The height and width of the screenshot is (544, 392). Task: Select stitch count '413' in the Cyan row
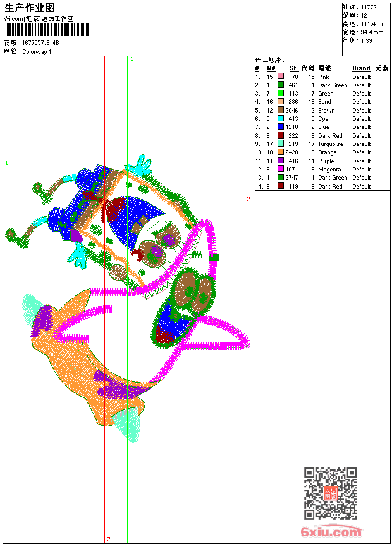pos(293,119)
